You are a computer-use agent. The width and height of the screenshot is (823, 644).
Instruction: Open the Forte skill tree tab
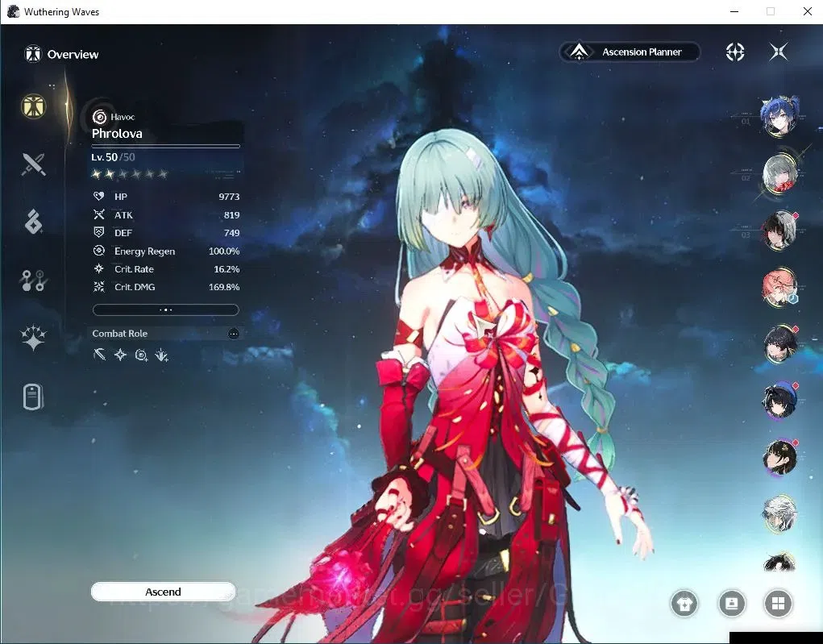point(34,280)
